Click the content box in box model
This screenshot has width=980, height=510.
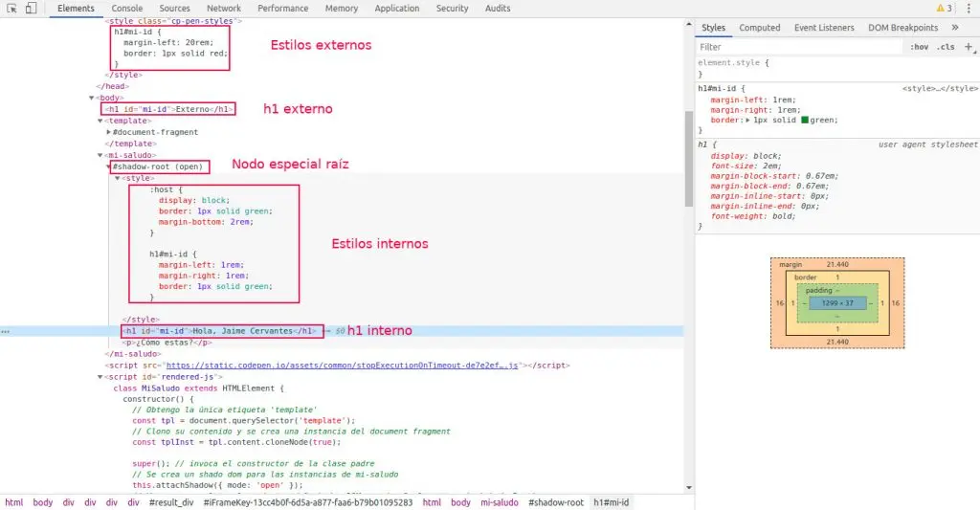click(x=837, y=303)
